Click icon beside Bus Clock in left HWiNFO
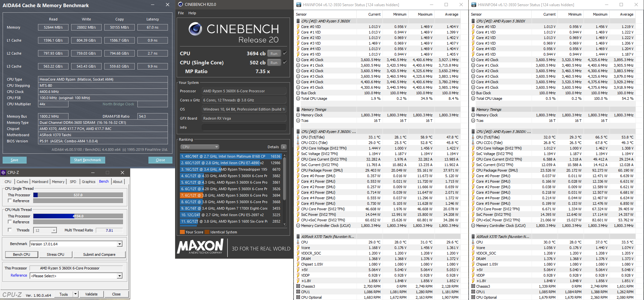The height and width of the screenshot is (300, 644). coord(298,93)
